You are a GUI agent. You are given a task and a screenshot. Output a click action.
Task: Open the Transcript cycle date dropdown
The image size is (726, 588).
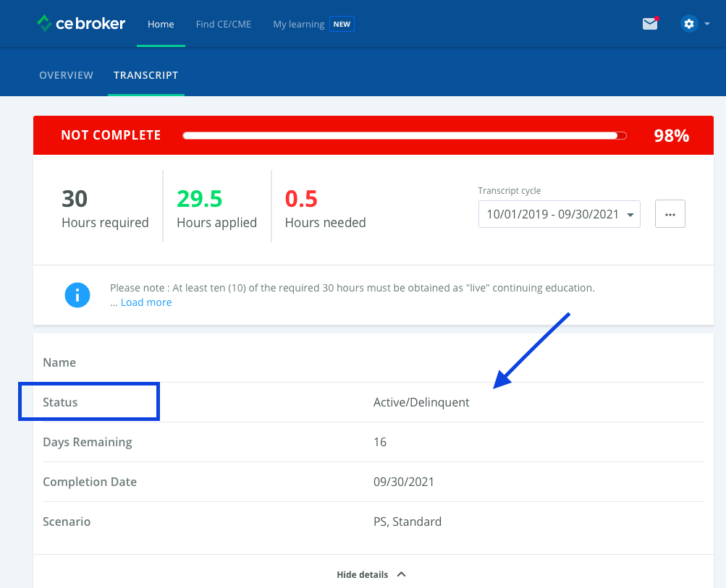click(559, 215)
